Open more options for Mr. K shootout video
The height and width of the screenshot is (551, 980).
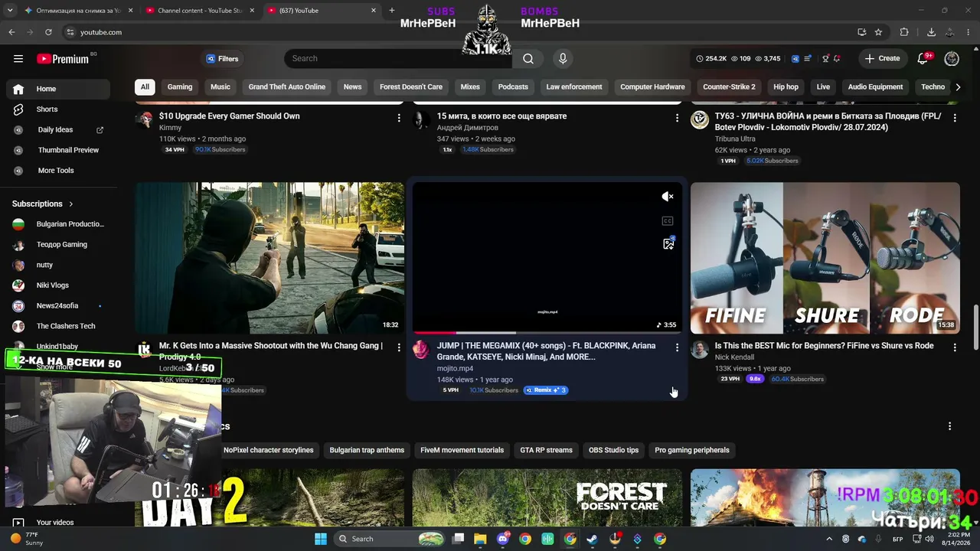pyautogui.click(x=399, y=347)
